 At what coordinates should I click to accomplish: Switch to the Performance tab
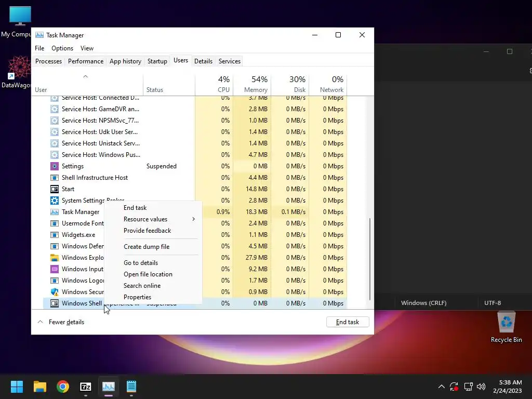click(86, 61)
